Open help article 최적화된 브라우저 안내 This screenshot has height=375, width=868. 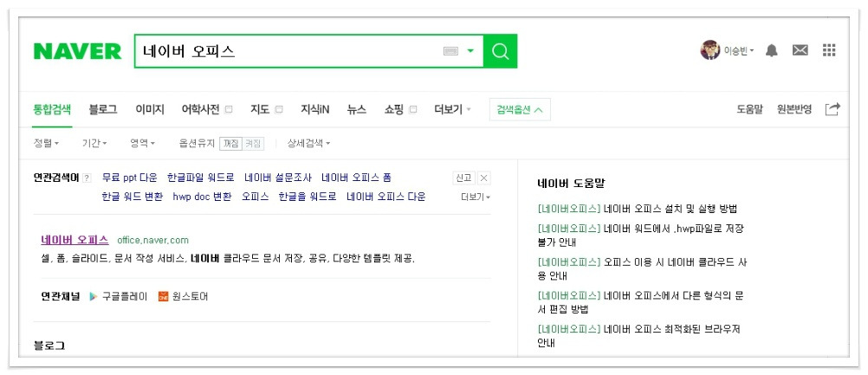tap(638, 336)
